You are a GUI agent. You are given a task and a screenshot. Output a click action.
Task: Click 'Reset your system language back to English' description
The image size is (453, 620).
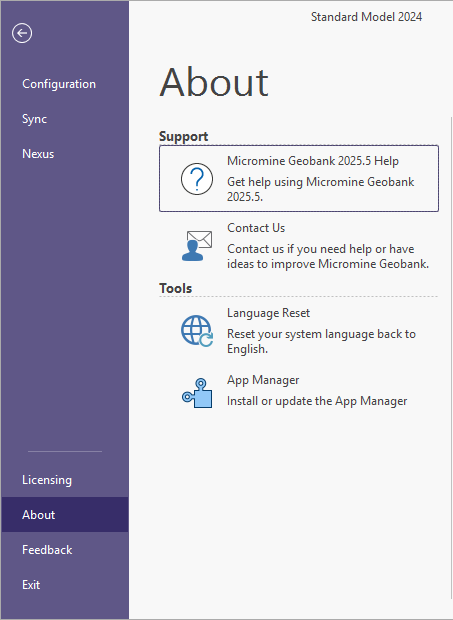(x=321, y=341)
